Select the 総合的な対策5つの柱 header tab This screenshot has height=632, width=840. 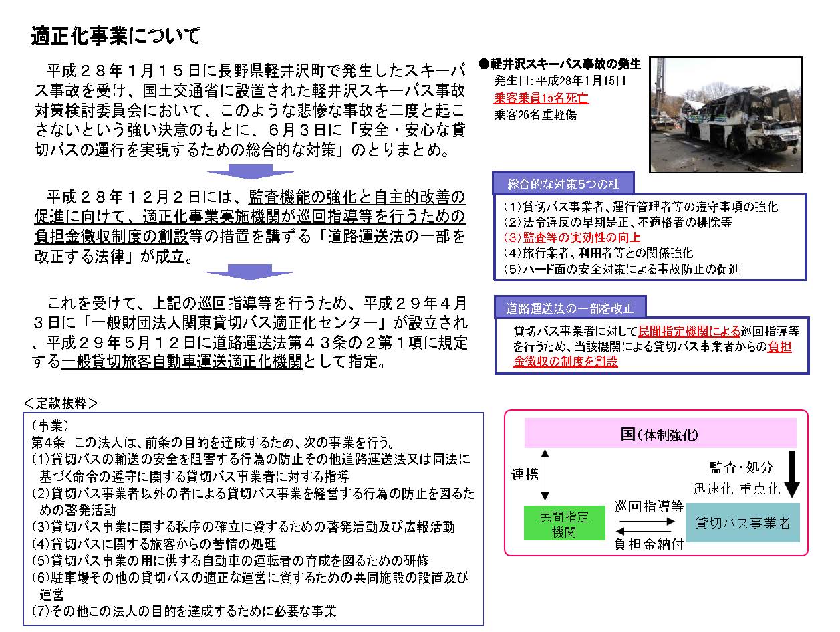coord(561,183)
